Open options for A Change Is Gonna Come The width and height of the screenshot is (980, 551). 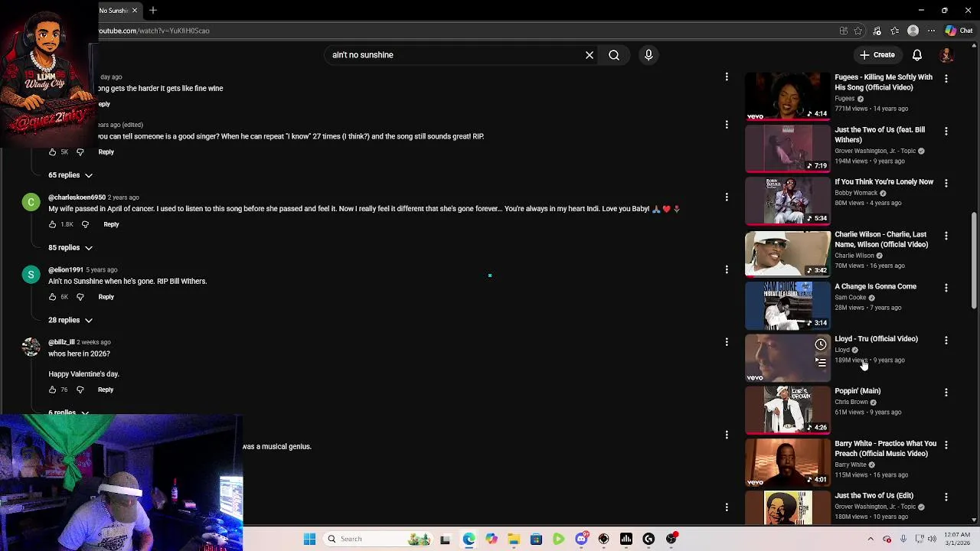coord(946,288)
